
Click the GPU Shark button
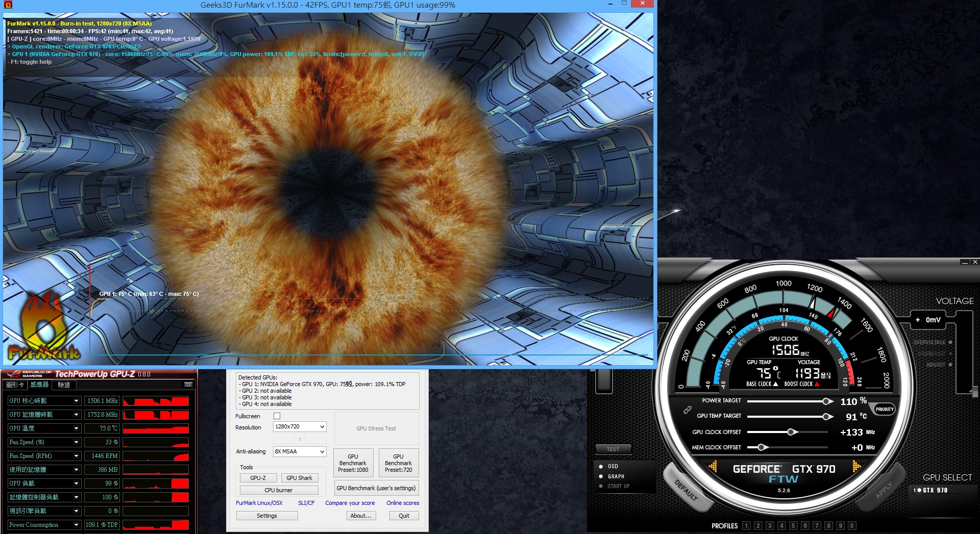(x=300, y=478)
